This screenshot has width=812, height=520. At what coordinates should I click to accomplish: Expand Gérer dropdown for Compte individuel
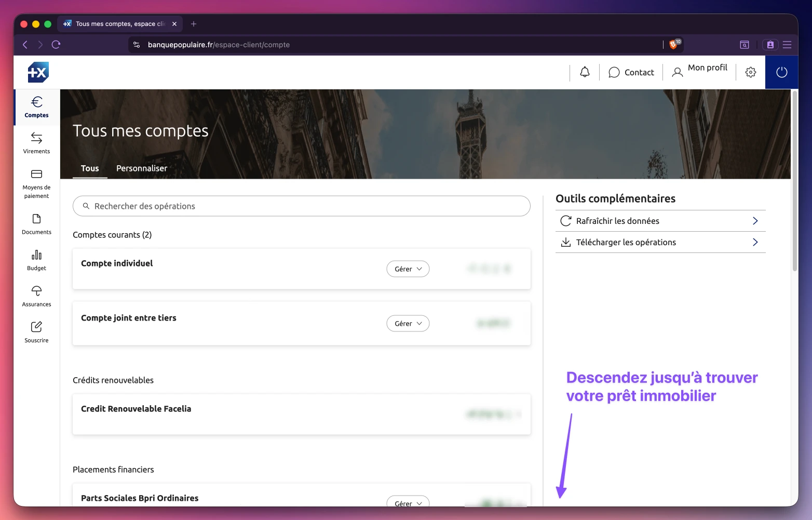click(x=408, y=269)
